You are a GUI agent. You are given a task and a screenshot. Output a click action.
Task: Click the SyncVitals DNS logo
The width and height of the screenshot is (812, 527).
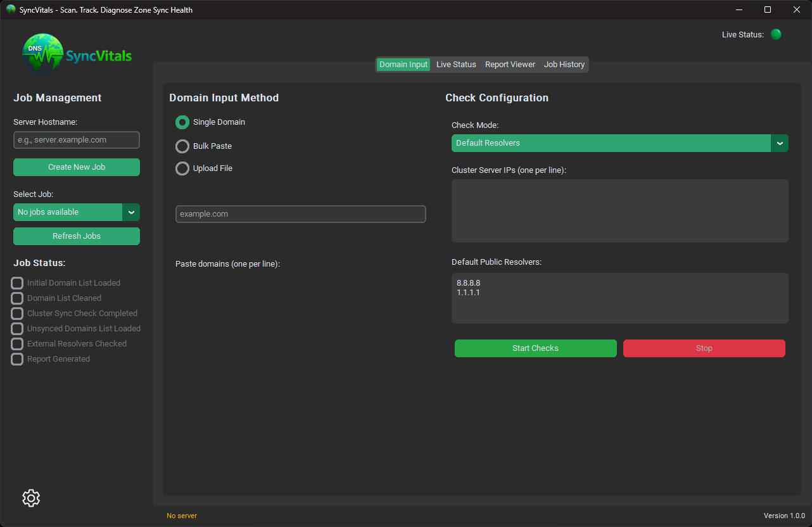[77, 54]
